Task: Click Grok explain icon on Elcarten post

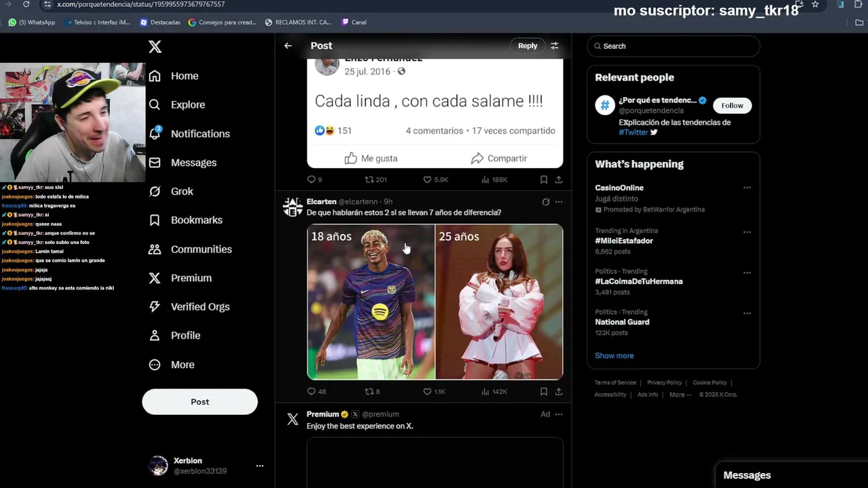Action: pyautogui.click(x=546, y=202)
